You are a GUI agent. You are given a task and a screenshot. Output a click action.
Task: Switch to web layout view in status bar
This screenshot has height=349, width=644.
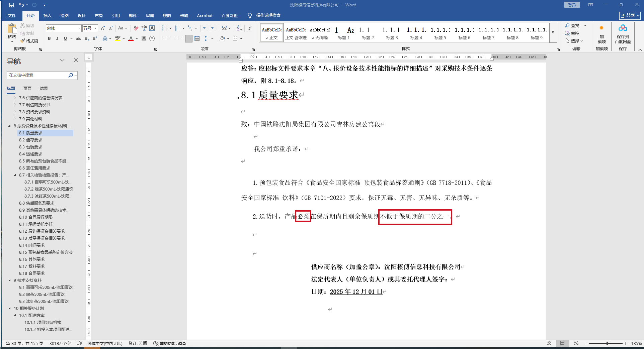pyautogui.click(x=576, y=343)
